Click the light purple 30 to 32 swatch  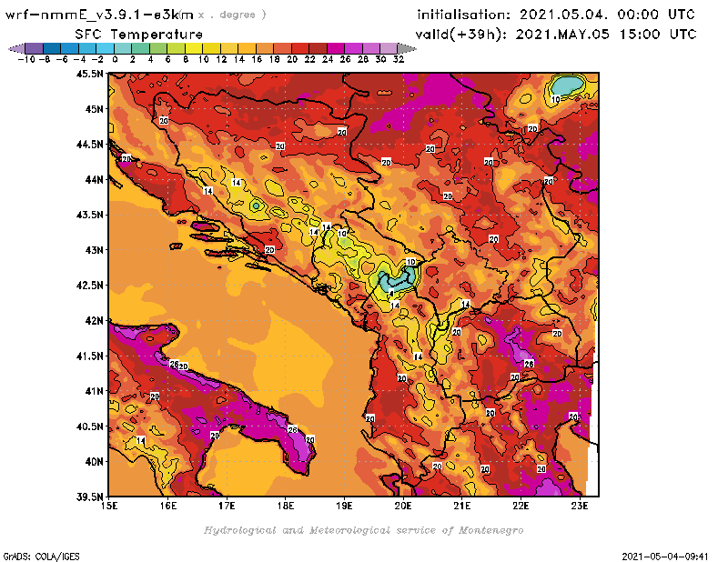389,48
